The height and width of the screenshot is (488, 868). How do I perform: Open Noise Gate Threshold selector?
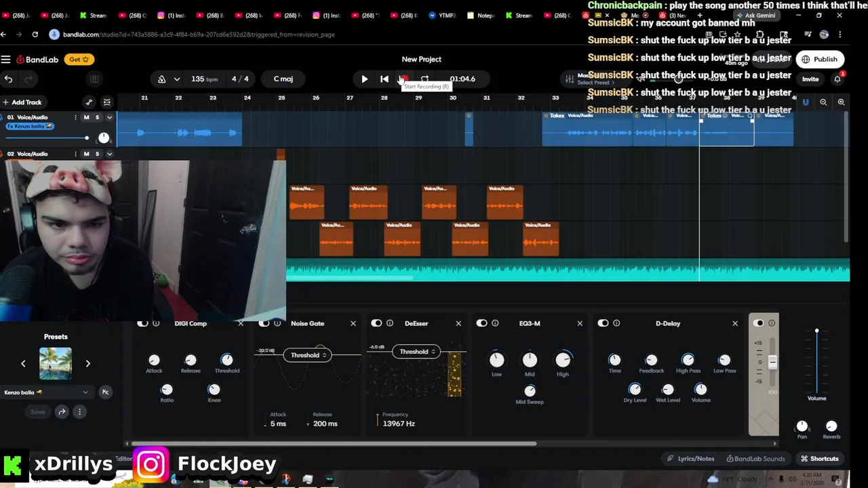click(307, 355)
